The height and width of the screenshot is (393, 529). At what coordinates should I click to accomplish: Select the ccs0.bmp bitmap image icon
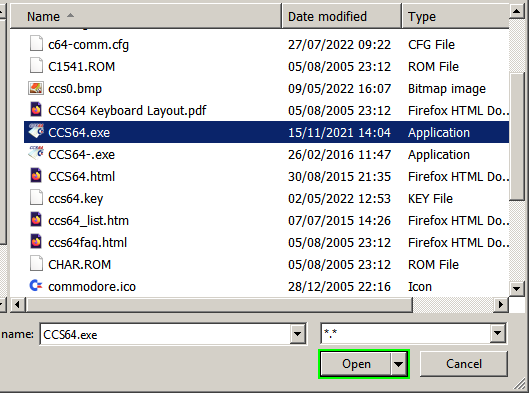[x=36, y=88]
